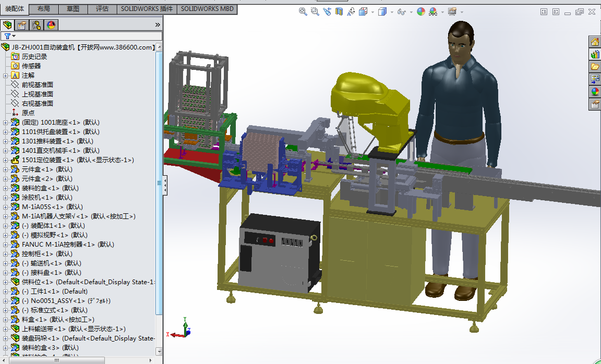Open the File Explorer task pane folder
This screenshot has height=364, width=601.
(x=595, y=67)
